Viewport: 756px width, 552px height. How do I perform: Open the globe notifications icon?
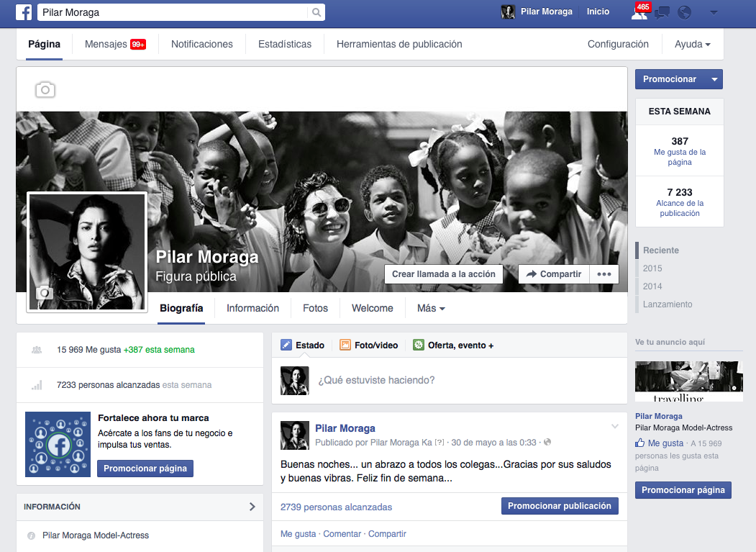pos(684,12)
